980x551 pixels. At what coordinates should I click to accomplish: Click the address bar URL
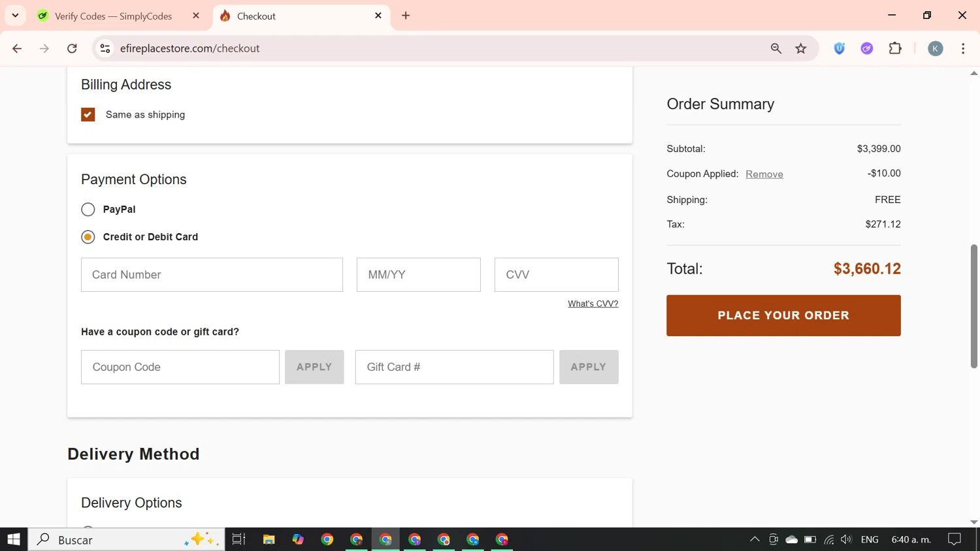tap(189, 48)
